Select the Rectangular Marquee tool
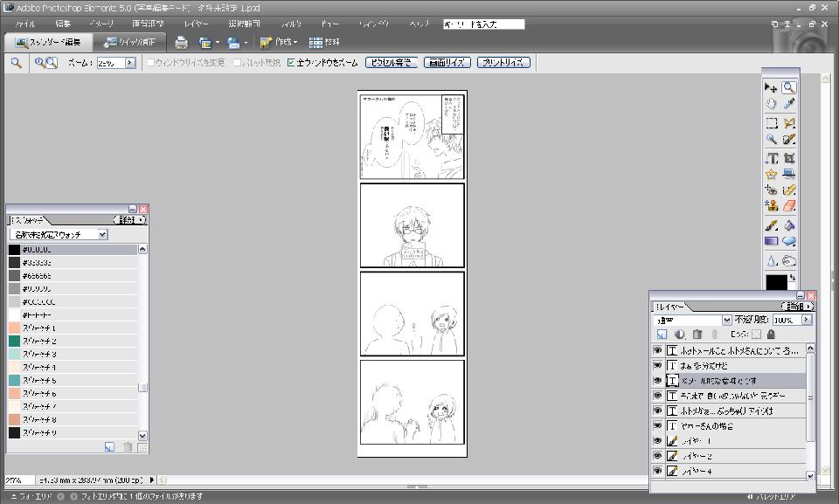Viewport: 839px width, 504px height. tap(771, 123)
